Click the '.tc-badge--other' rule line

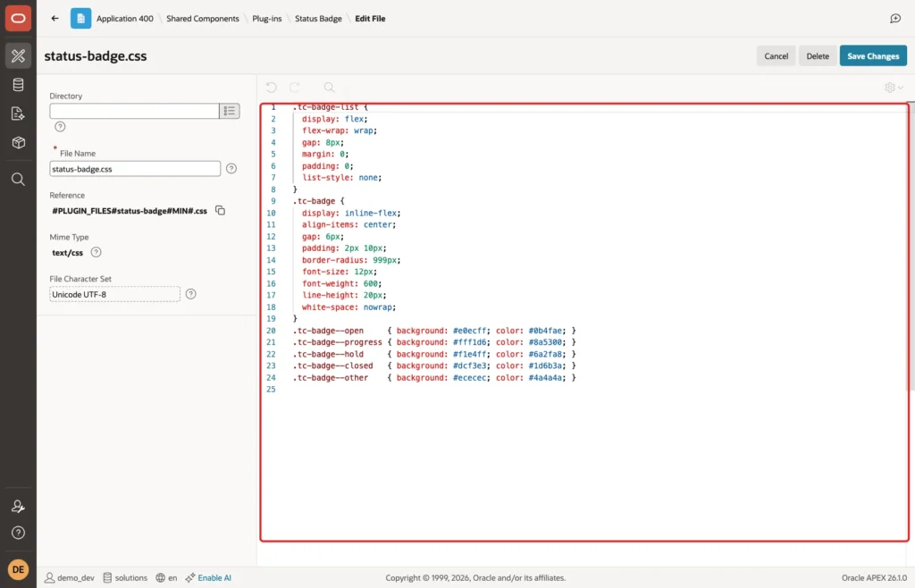[x=434, y=377]
